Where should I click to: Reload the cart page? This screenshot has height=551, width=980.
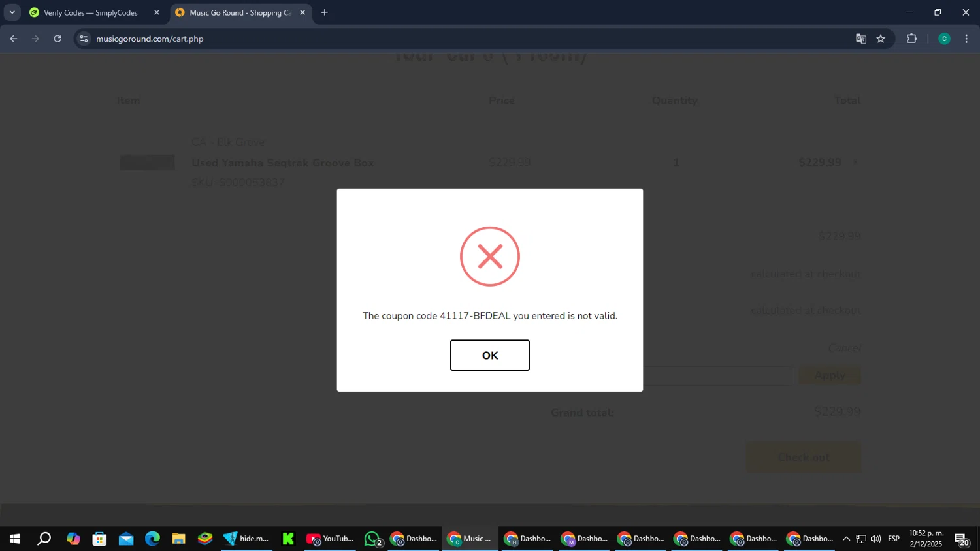point(57,39)
